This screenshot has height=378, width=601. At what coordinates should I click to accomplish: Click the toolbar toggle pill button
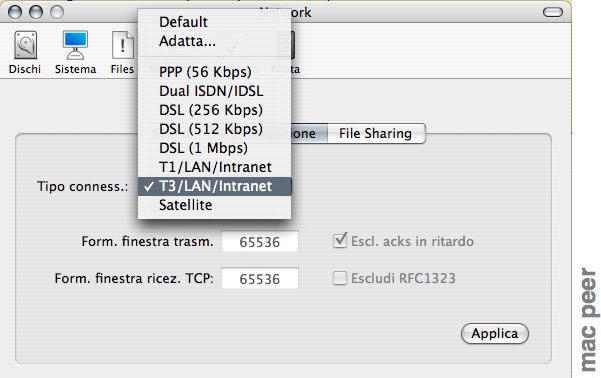[x=553, y=12]
